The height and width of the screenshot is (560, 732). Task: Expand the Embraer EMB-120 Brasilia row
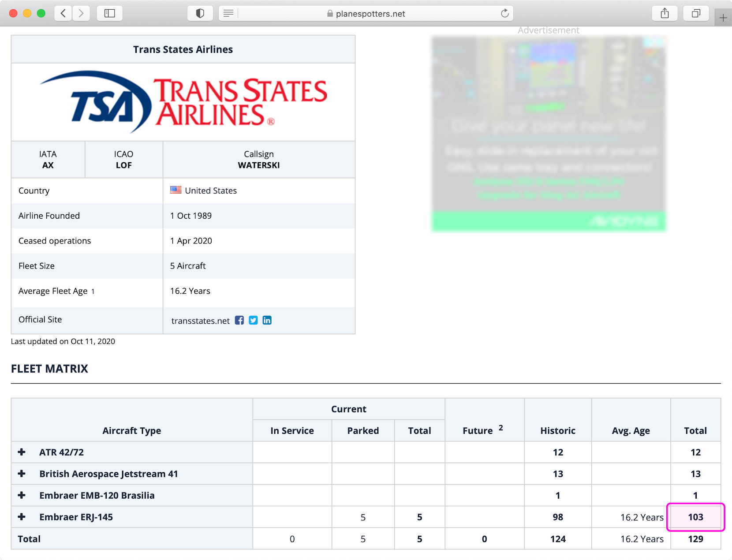pyautogui.click(x=22, y=495)
